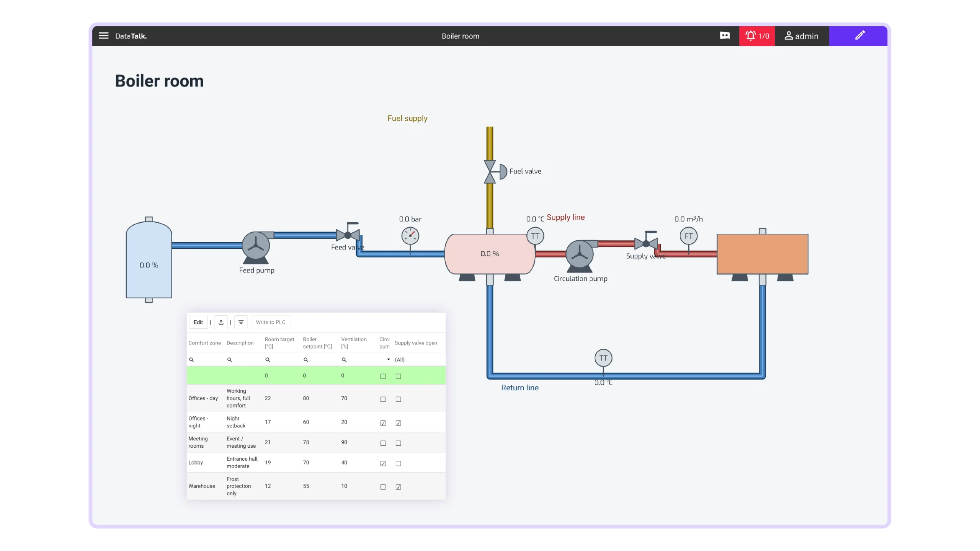Screen dimensions: 980x551
Task: Open the hamburger navigation menu
Action: pos(104,36)
